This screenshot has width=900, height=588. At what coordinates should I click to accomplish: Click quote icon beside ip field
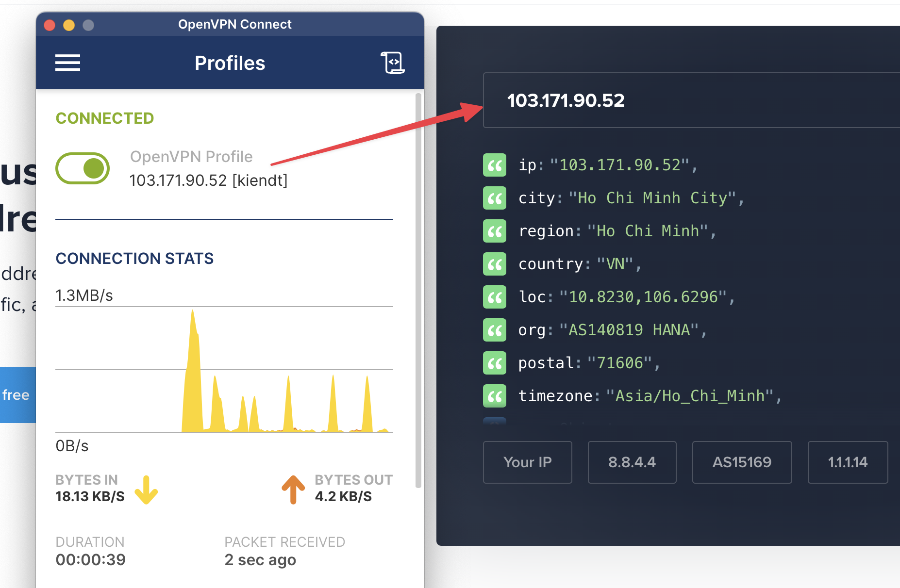click(495, 165)
